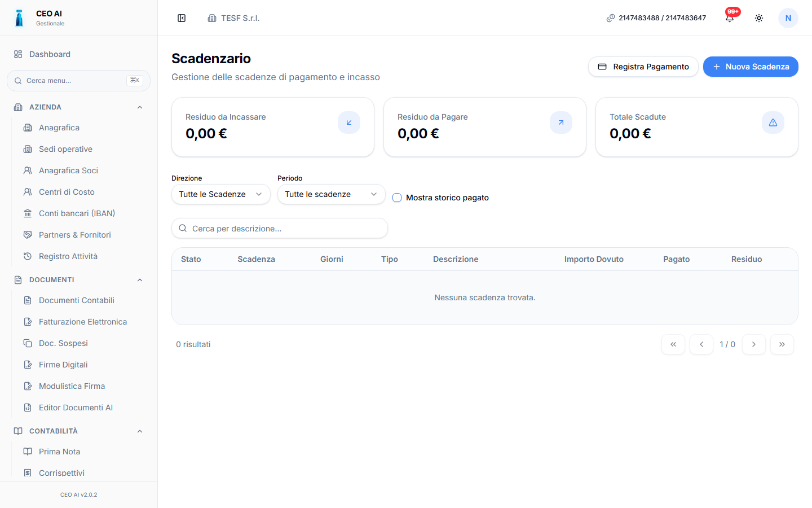This screenshot has width=812, height=508.
Task: Click the Doc. Sospesi copy icon
Action: [28, 343]
